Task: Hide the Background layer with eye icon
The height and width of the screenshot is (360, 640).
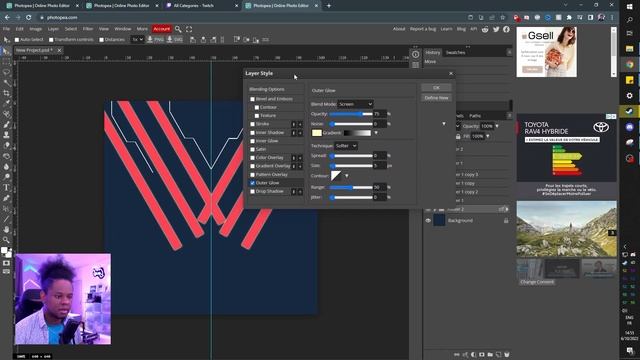Action: 428,220
